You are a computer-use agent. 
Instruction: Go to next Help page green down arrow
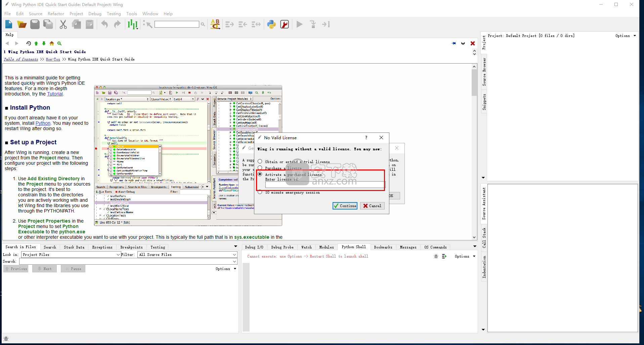click(x=44, y=43)
